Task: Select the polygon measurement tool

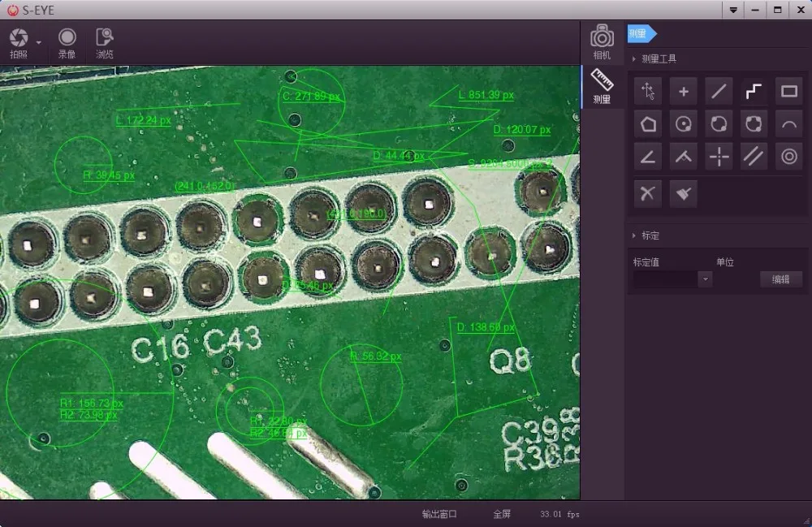Action: (648, 124)
